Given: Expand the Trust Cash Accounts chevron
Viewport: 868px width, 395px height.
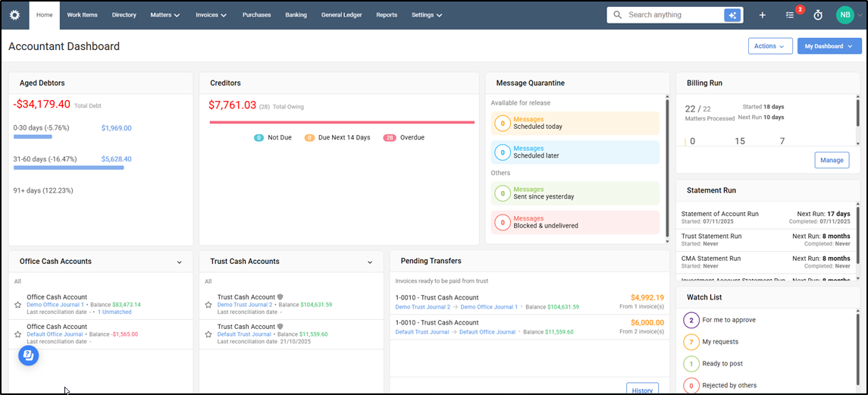Looking at the screenshot, I should coord(370,262).
